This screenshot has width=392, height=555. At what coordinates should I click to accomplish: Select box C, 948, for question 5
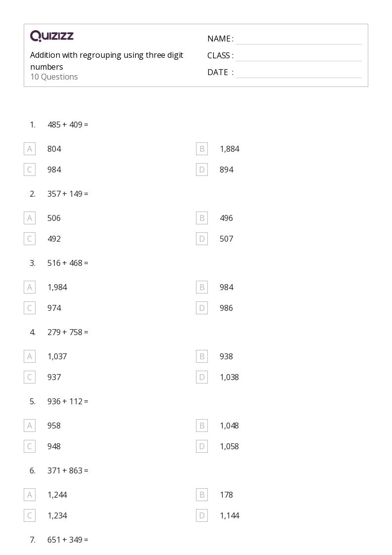[x=30, y=446]
